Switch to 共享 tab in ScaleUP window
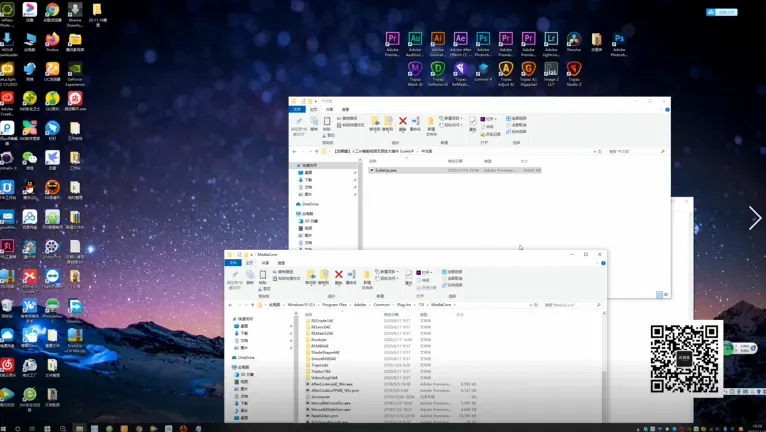The width and height of the screenshot is (766, 432). [x=329, y=109]
